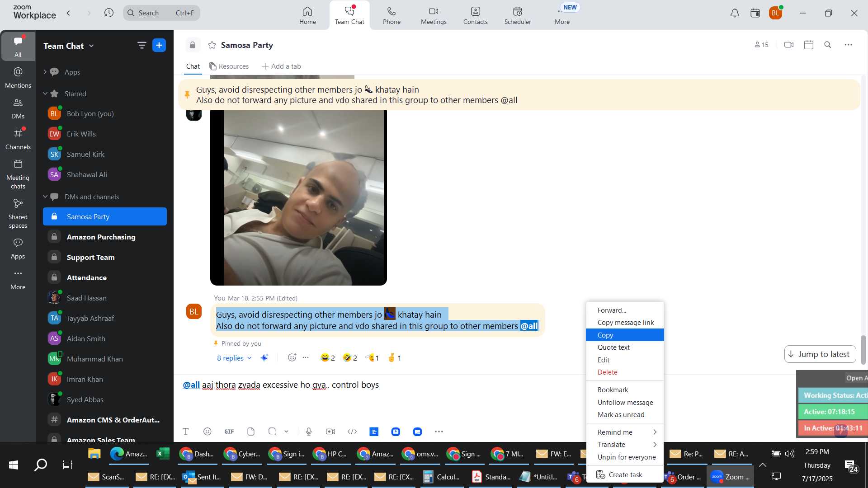The height and width of the screenshot is (488, 868).
Task: Click the attach file icon
Action: point(251,432)
